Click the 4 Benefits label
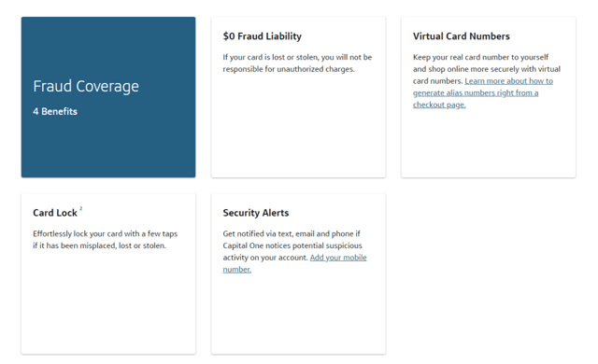Screen dimensions: 598x364 coord(55,112)
